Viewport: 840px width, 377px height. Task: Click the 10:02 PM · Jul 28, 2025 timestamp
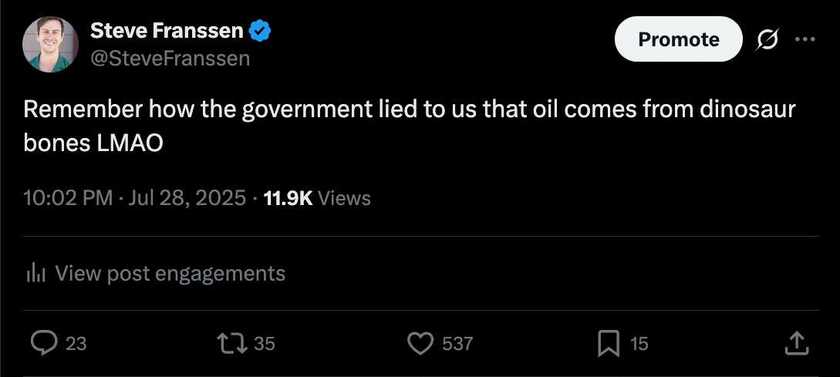[x=134, y=198]
